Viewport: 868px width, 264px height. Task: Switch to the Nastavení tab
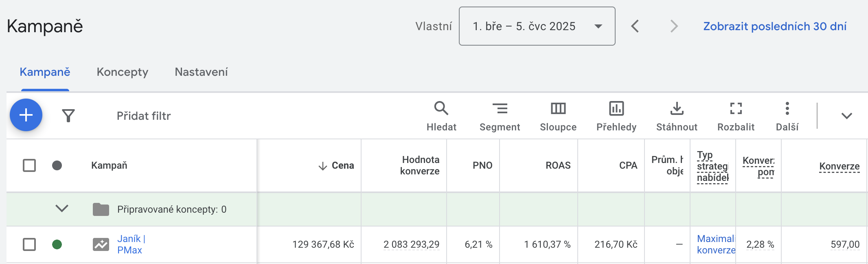(x=201, y=72)
